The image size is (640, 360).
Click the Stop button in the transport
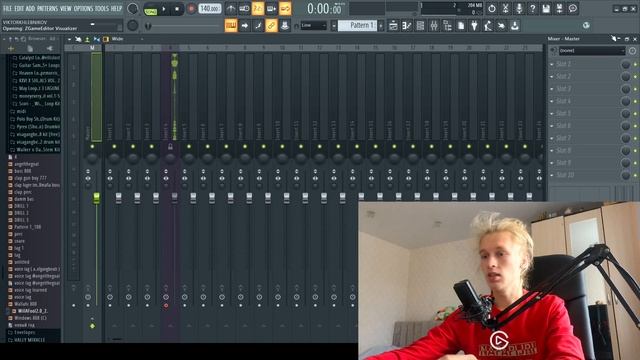click(x=177, y=9)
